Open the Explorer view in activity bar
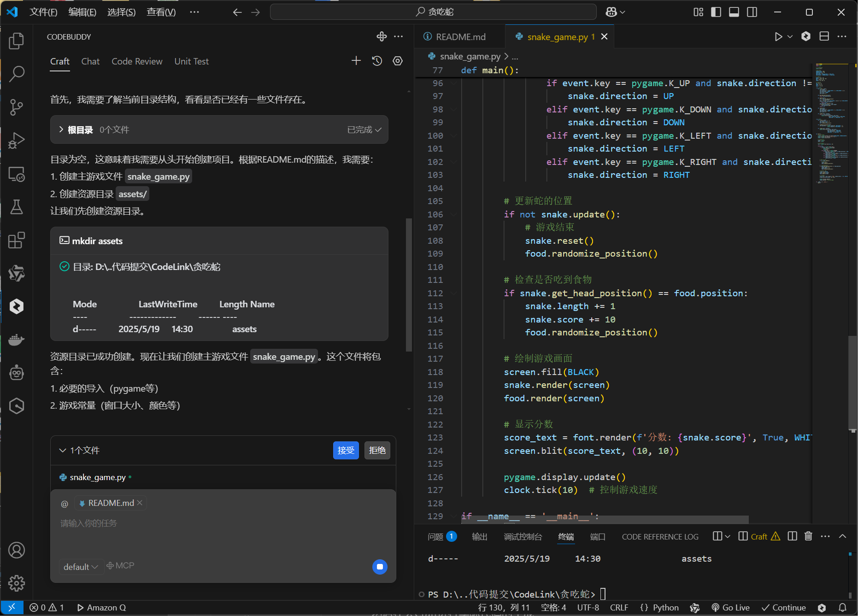The width and height of the screenshot is (858, 616). click(17, 41)
